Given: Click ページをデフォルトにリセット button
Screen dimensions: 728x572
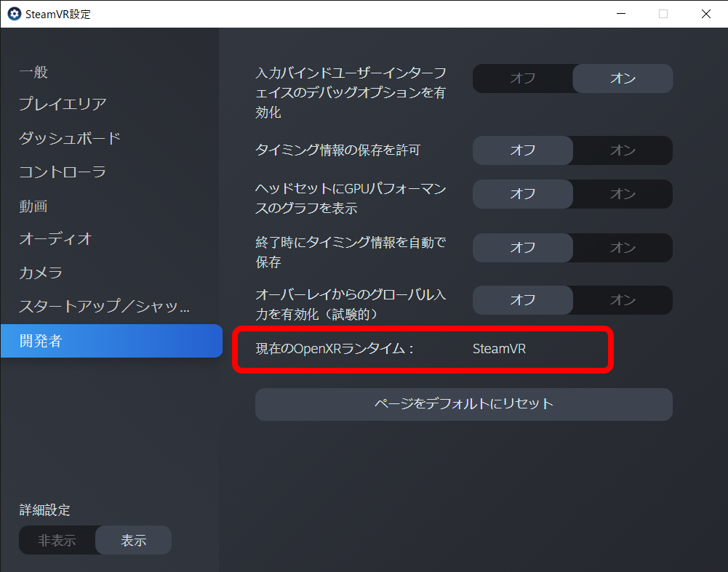Looking at the screenshot, I should click(x=463, y=404).
